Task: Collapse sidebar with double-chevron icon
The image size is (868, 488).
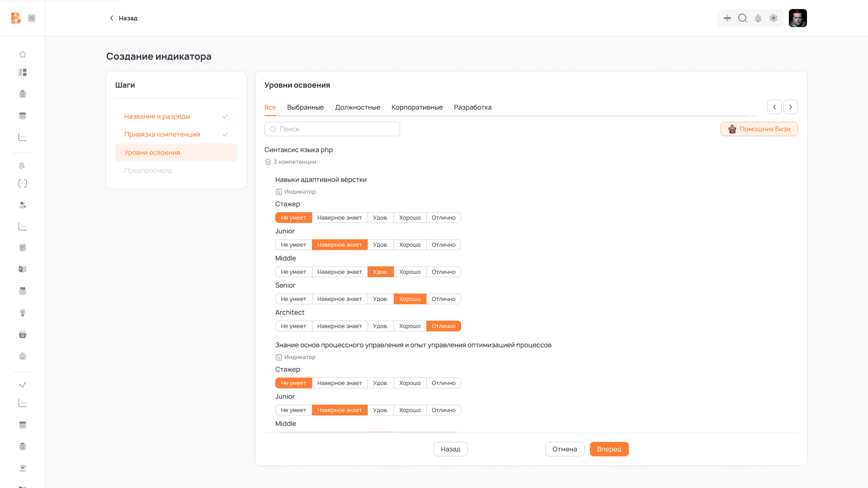Action: (x=32, y=18)
